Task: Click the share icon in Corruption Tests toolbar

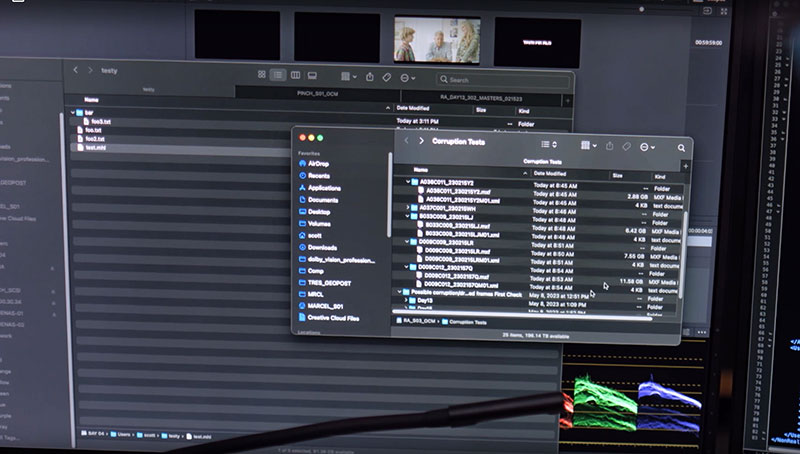Action: [x=609, y=146]
